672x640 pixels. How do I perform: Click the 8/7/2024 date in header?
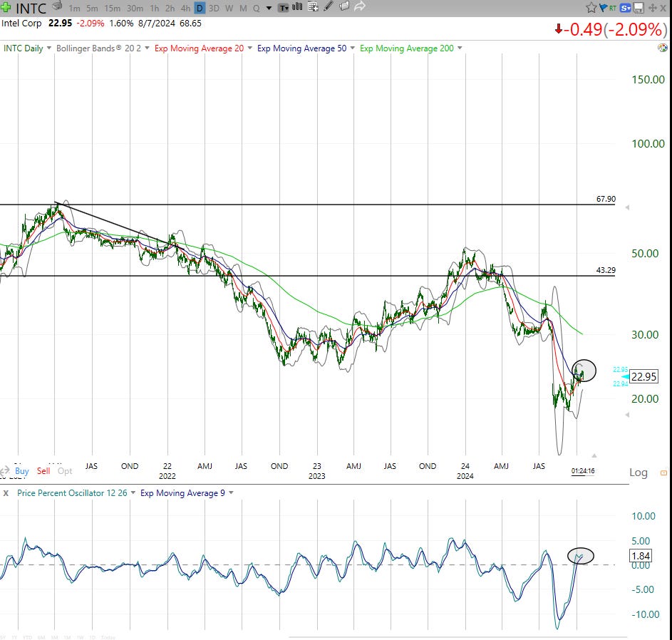(157, 23)
